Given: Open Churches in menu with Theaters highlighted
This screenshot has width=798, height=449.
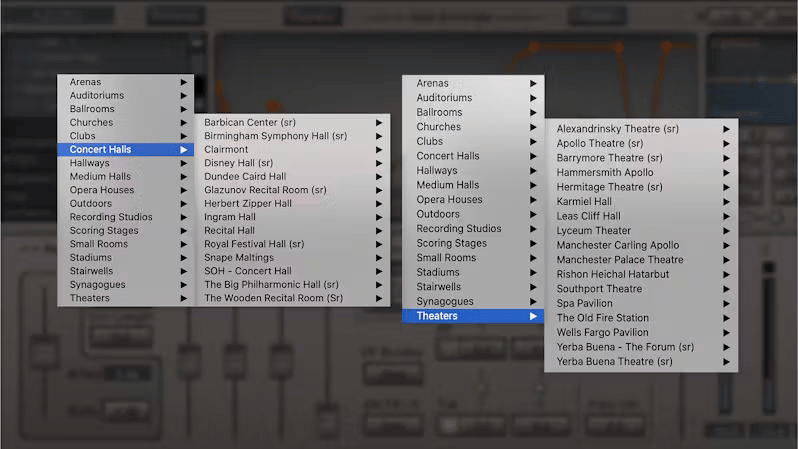Looking at the screenshot, I should click(x=473, y=127).
